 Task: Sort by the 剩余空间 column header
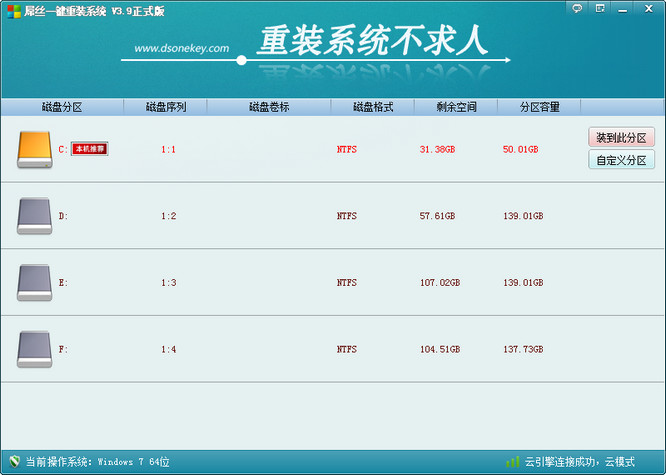[x=456, y=107]
